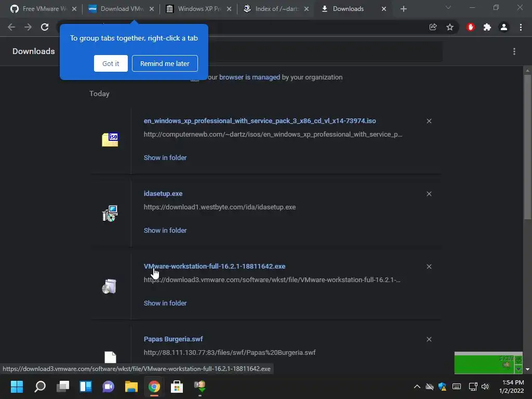Remove VMware workstation from downloads list
The width and height of the screenshot is (532, 399).
(x=429, y=267)
